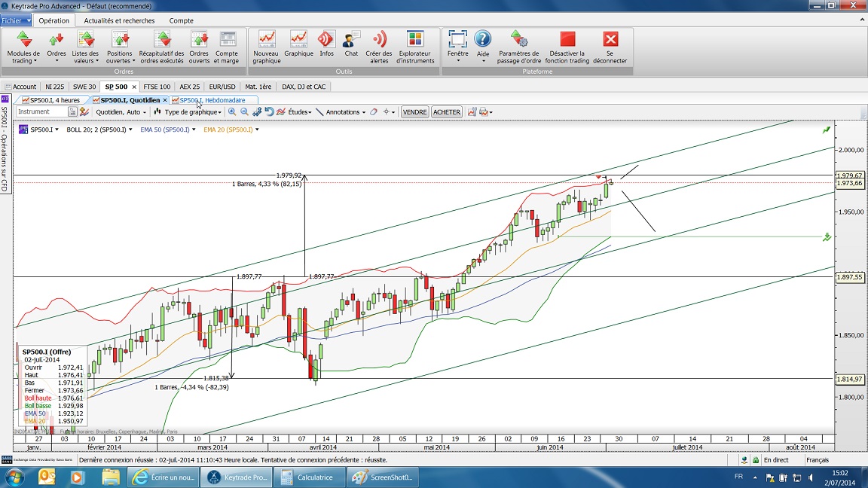This screenshot has width=868, height=488.
Task: Zoom in on the chart
Action: 232,111
